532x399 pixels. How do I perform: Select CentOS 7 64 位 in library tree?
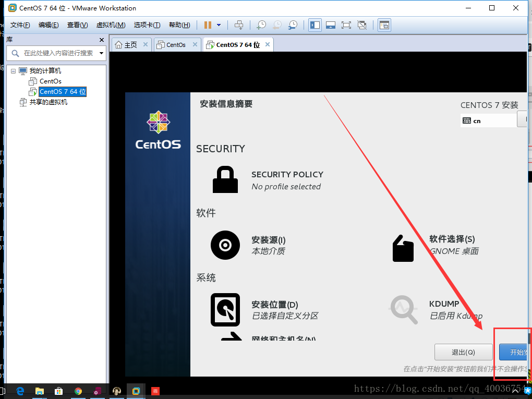point(63,92)
